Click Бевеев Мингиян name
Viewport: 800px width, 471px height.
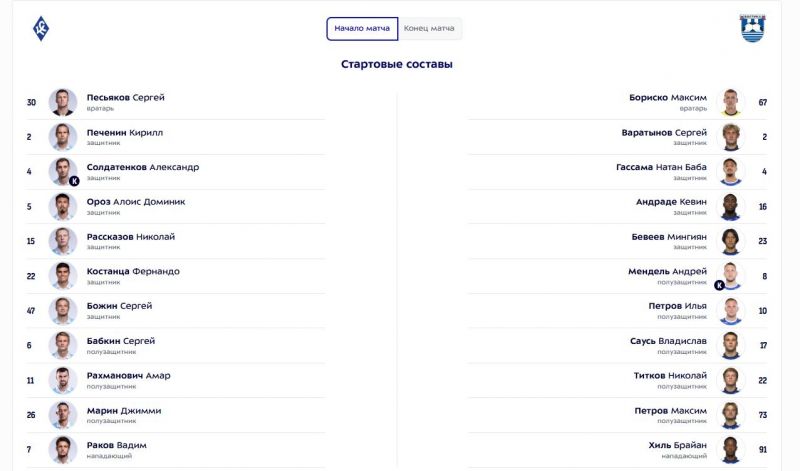[x=669, y=237]
